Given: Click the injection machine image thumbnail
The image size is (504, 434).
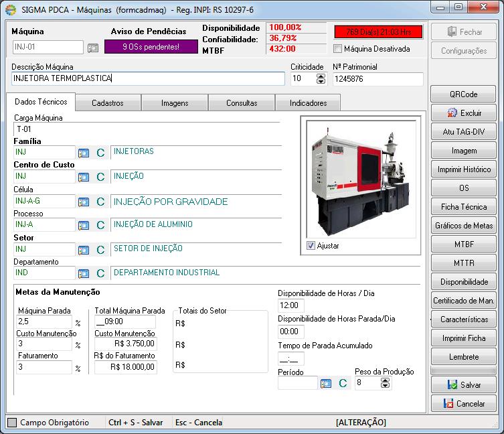Looking at the screenshot, I should click(361, 179).
